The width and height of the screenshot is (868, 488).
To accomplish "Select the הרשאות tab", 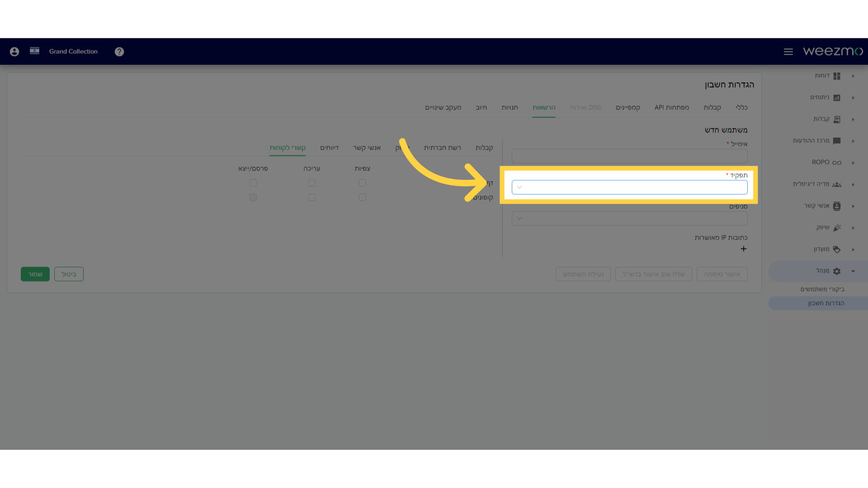I will pyautogui.click(x=544, y=108).
